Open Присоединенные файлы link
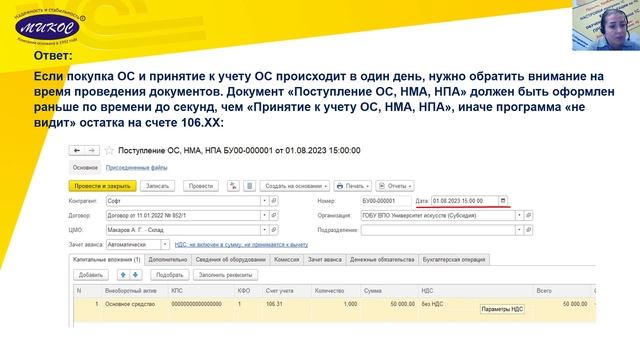 click(137, 168)
